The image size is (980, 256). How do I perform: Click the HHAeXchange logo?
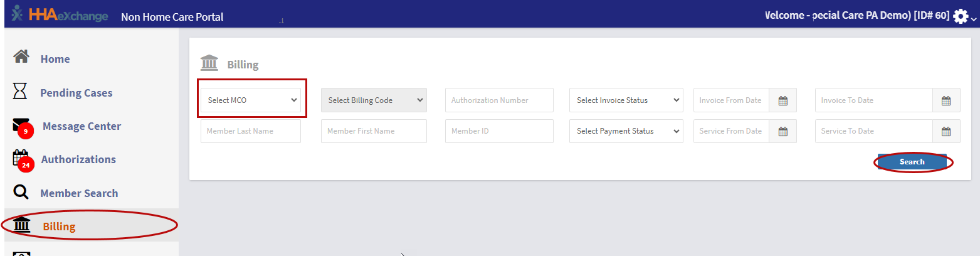point(60,14)
